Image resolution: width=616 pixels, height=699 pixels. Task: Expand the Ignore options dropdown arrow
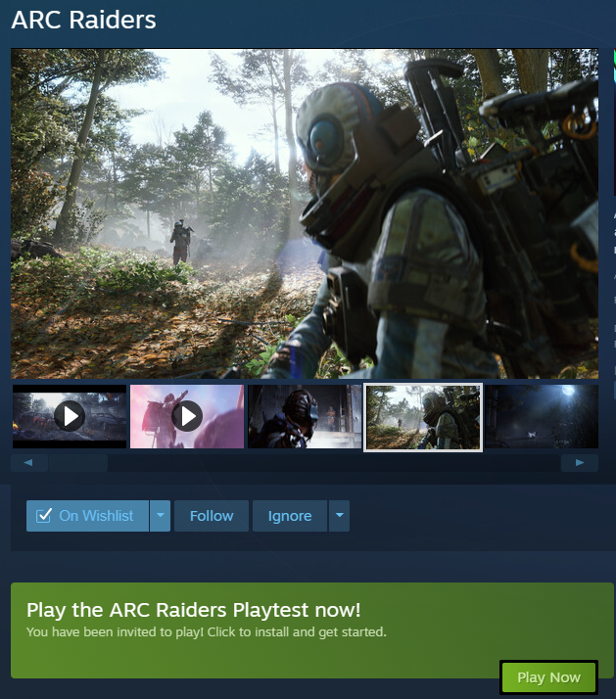(339, 516)
